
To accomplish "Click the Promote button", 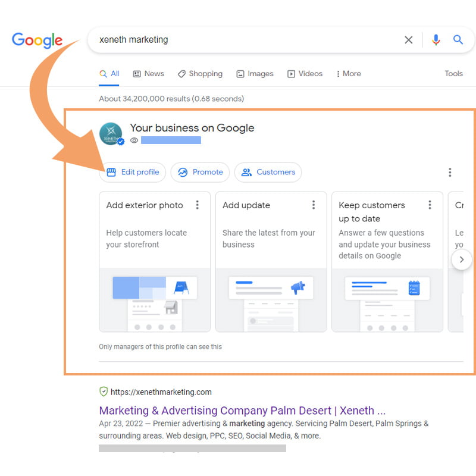I will pos(201,173).
